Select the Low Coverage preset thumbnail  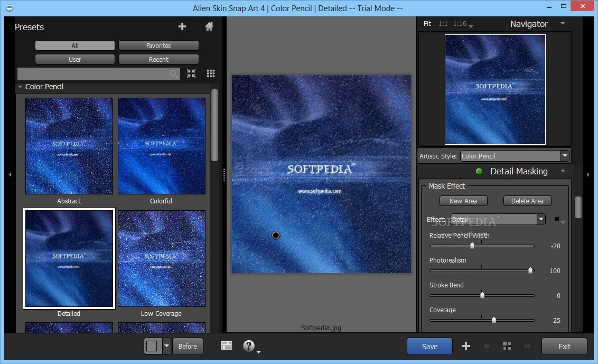click(161, 258)
